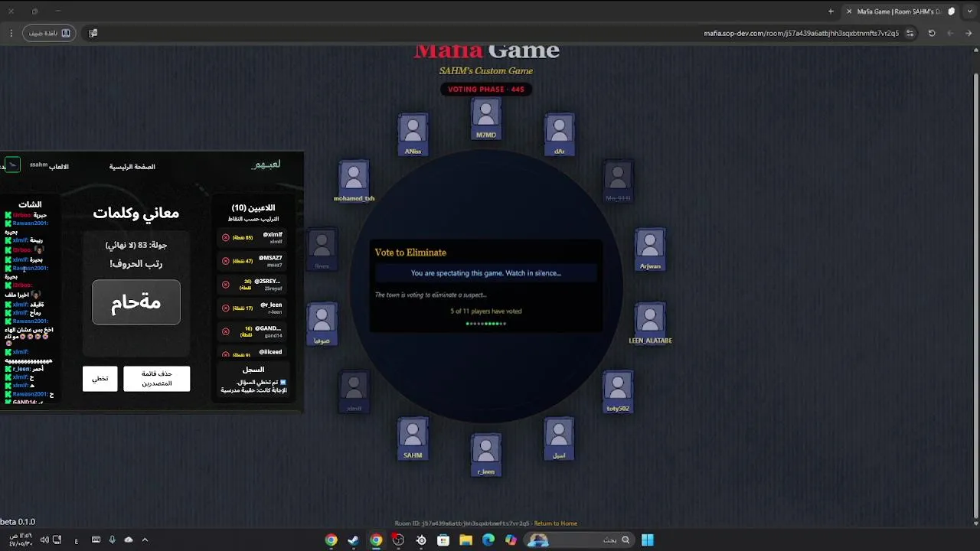Reload the browser page

(x=932, y=33)
